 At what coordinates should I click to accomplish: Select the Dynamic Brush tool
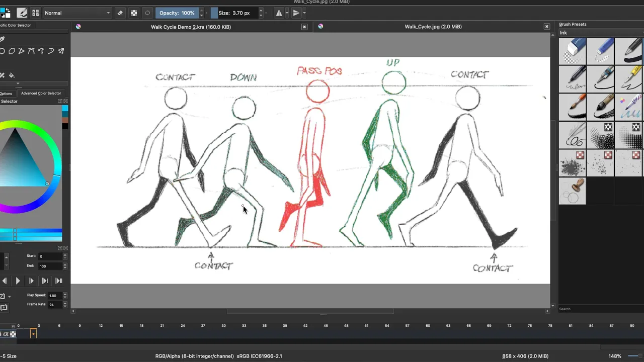pyautogui.click(x=51, y=51)
